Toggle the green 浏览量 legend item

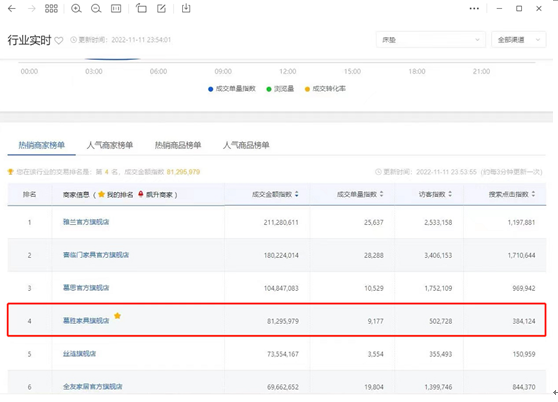point(280,89)
